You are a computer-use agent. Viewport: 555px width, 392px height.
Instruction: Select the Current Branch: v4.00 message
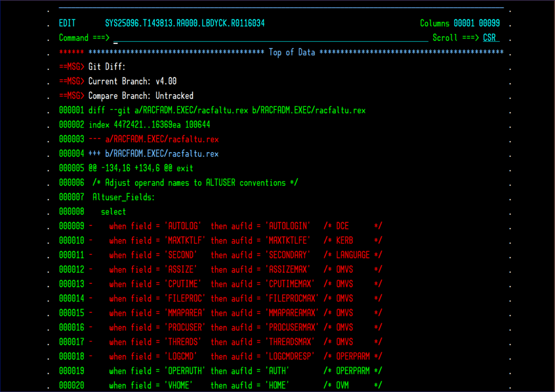coord(132,81)
